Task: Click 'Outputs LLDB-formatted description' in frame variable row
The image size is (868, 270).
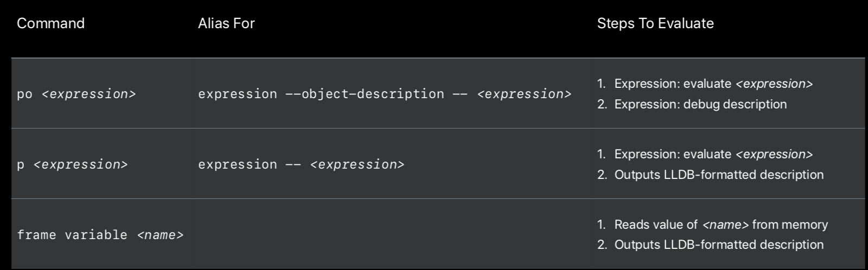Action: pos(718,245)
